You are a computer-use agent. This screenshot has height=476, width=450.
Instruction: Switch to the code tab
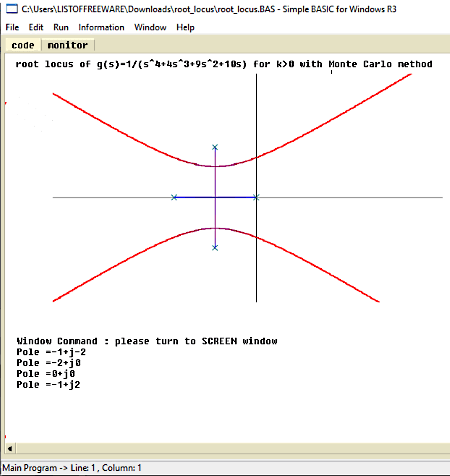(x=23, y=45)
